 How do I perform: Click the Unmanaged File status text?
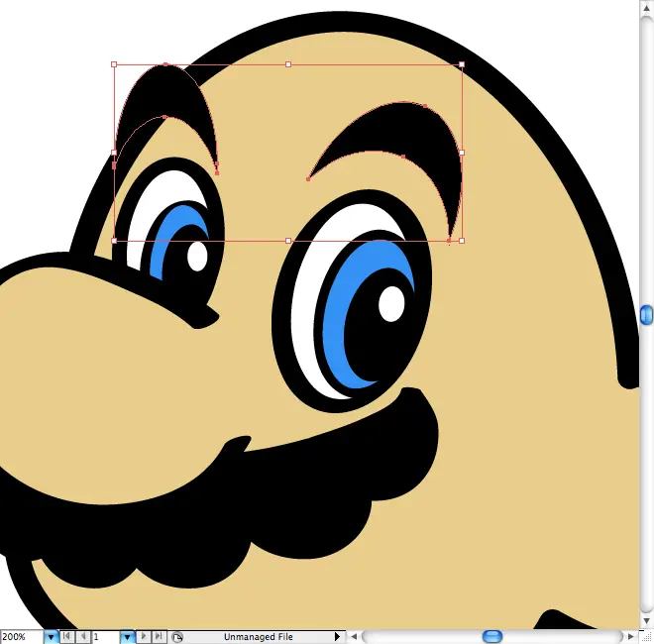pos(259,637)
